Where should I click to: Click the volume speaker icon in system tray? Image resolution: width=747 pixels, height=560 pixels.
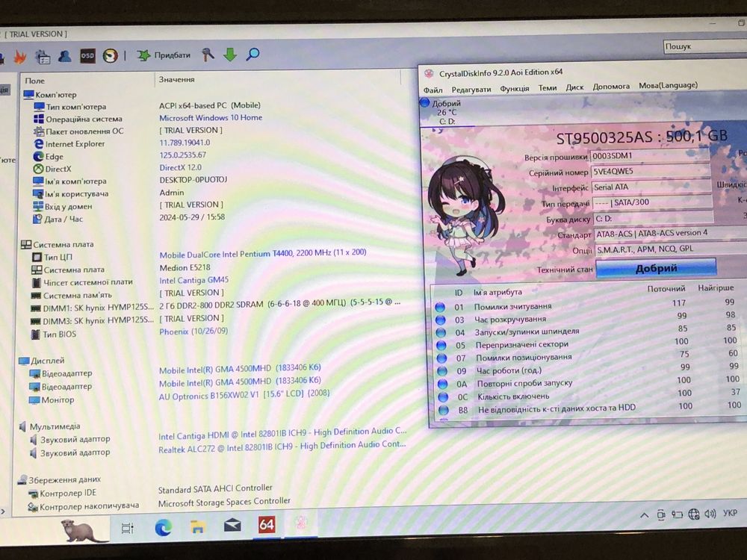point(710,514)
